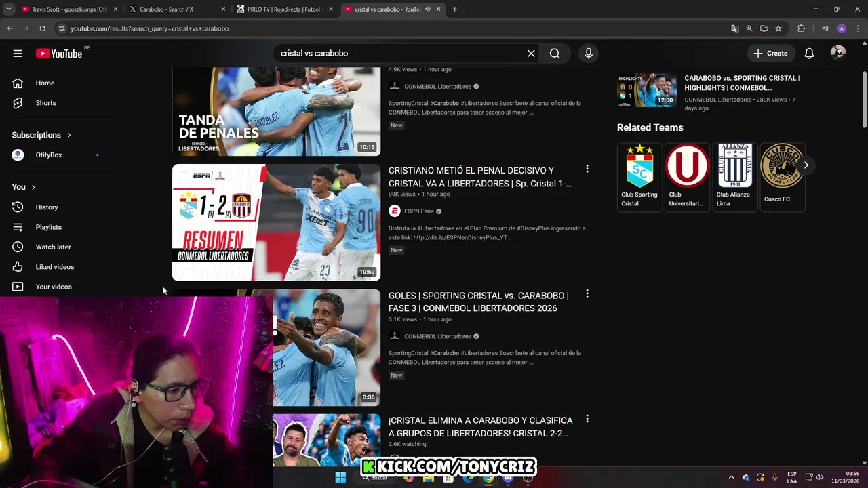Go to the YouTube logo home
The height and width of the screenshot is (488, 868).
coord(59,54)
